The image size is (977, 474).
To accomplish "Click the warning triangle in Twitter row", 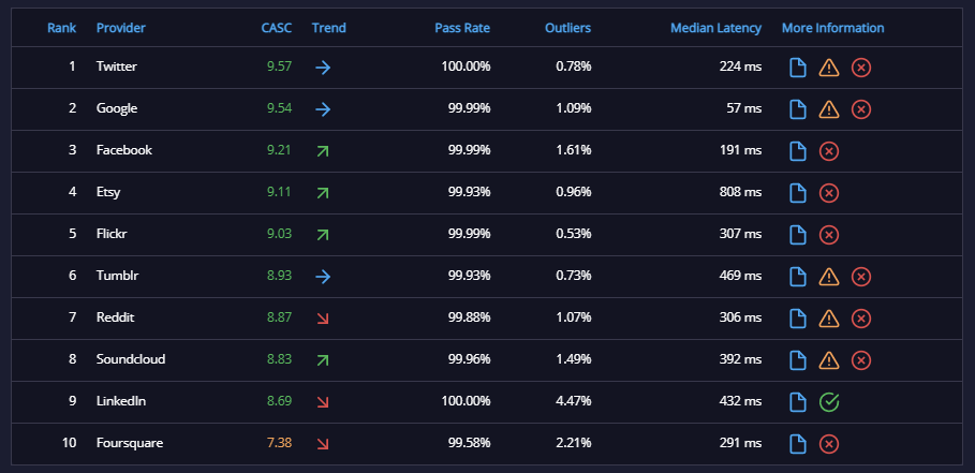I will (829, 67).
